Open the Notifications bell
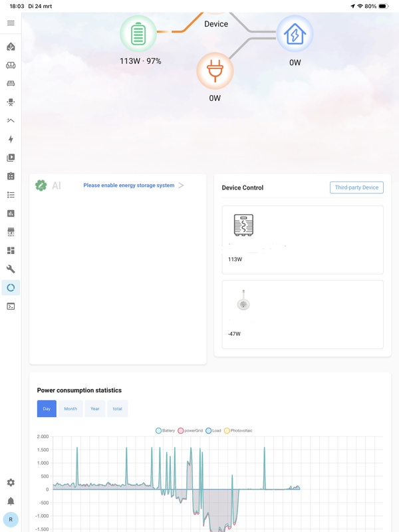Viewport: 399px width, 532px height. tap(11, 501)
